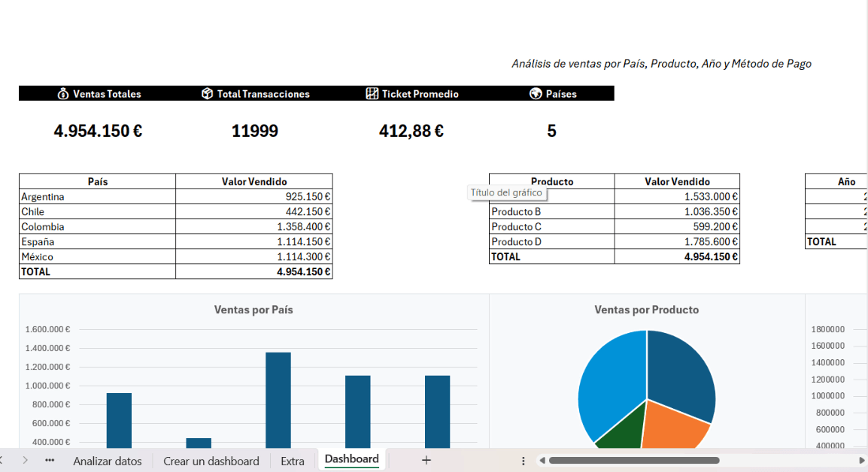868x472 pixels.
Task: Open the hidden sheets ellipsis menu
Action: point(50,461)
